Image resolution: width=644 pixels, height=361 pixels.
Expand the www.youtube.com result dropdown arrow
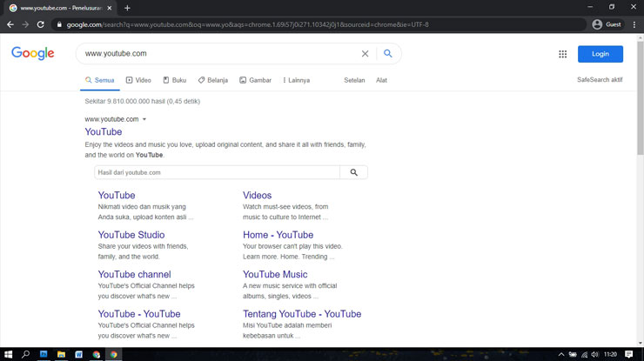click(144, 119)
